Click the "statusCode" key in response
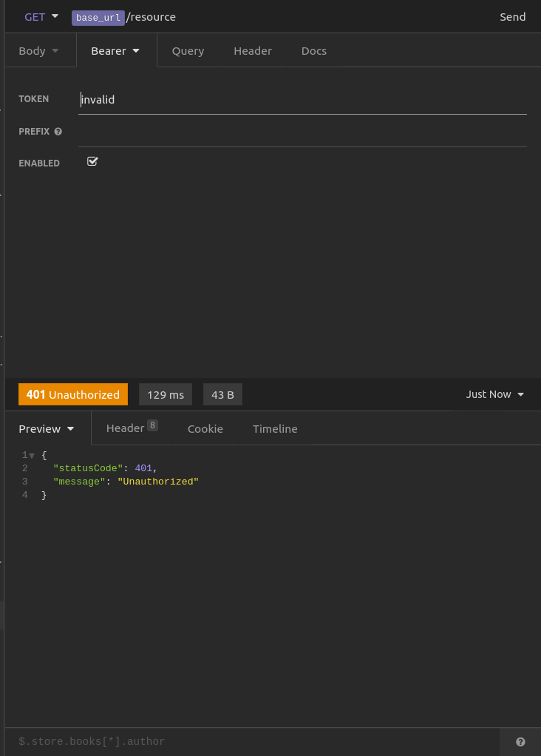The height and width of the screenshot is (756, 541). click(88, 468)
